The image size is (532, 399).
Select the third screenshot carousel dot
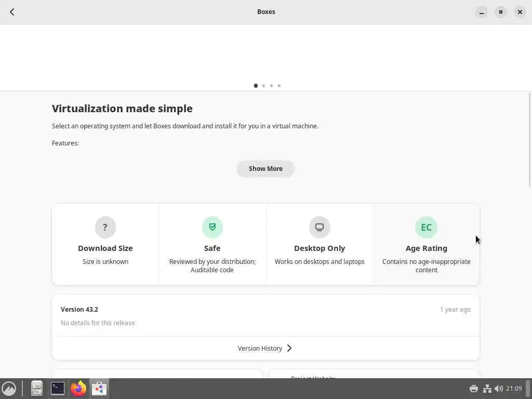point(271,86)
